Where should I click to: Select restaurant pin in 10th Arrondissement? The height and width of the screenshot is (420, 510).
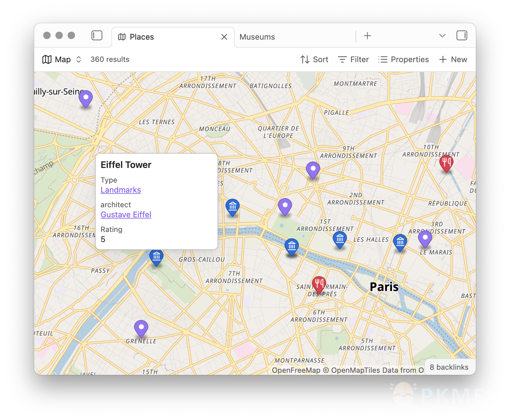coord(446,164)
